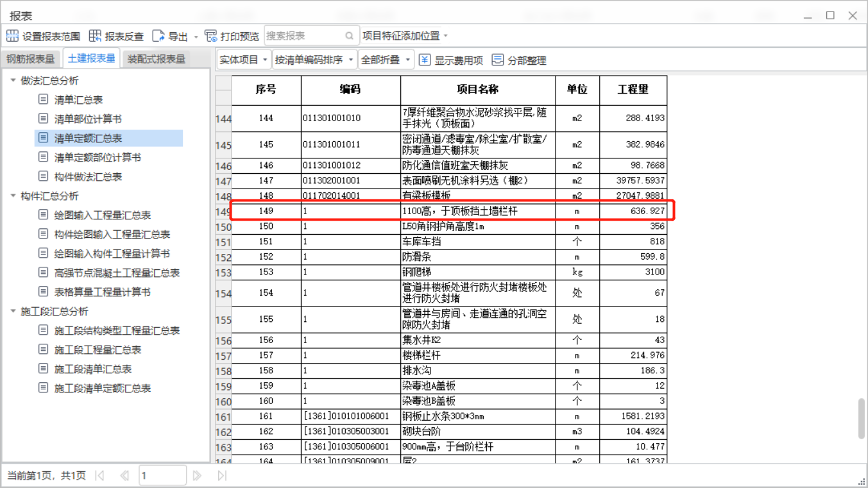Open the 构件做法汇总表 report
Screen dimensions: 868x488
click(88, 176)
